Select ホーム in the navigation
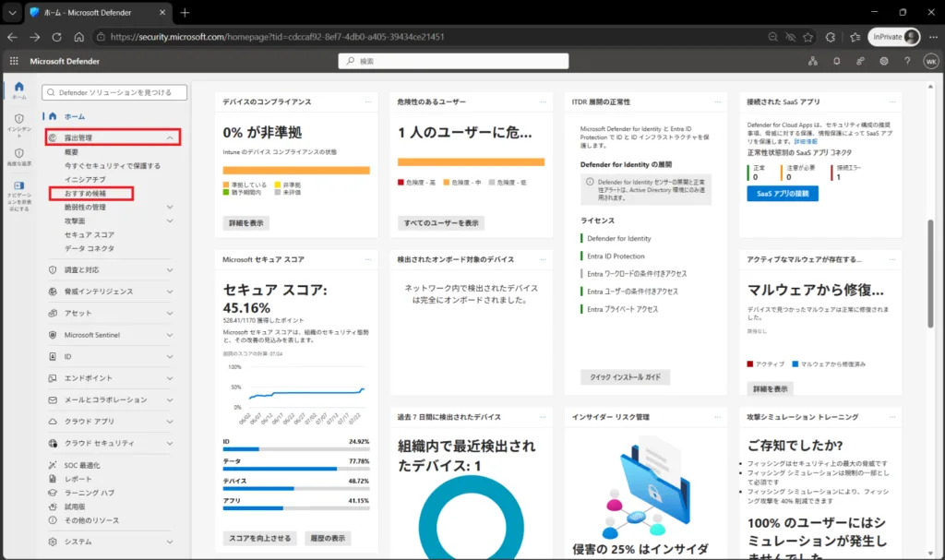Image resolution: width=945 pixels, height=560 pixels. pyautogui.click(x=75, y=116)
